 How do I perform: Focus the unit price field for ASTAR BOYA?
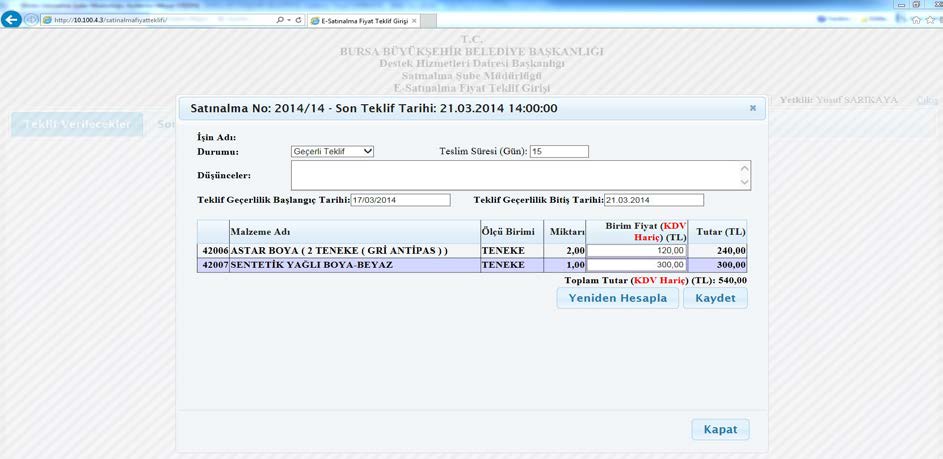(636, 250)
